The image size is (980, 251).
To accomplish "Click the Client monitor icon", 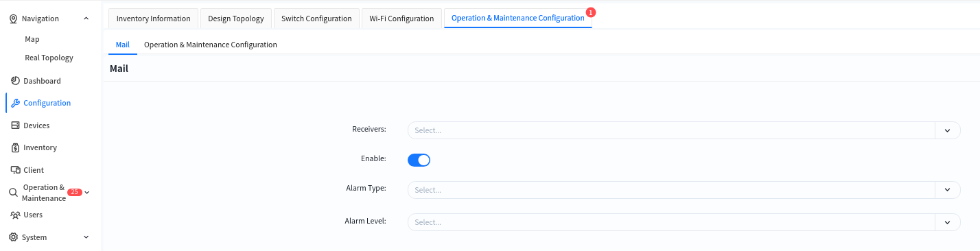I will click(x=15, y=170).
